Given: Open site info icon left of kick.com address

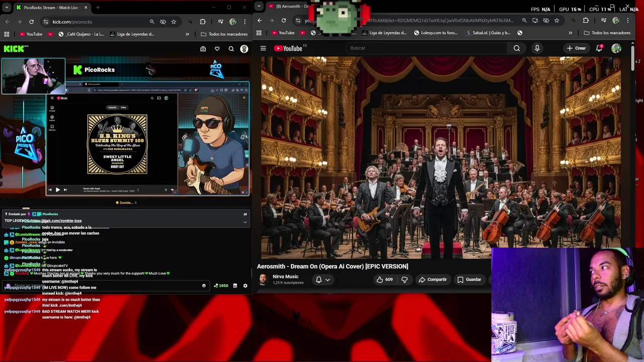Looking at the screenshot, I should (x=46, y=22).
